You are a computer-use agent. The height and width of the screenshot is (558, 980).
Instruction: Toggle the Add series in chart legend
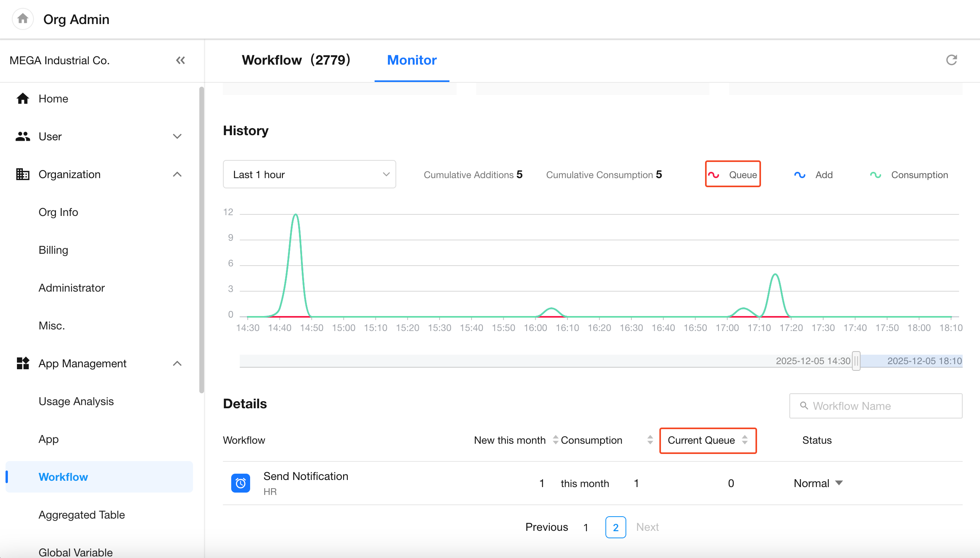click(x=814, y=175)
